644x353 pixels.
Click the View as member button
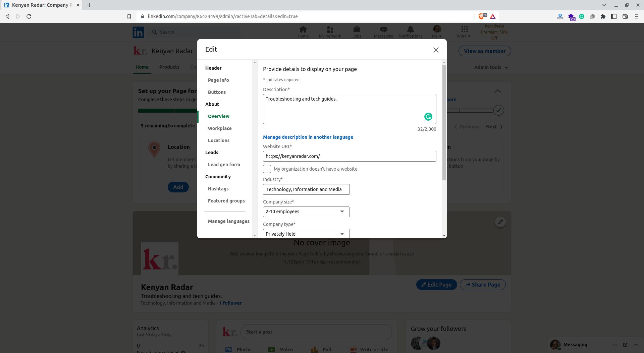pos(485,51)
